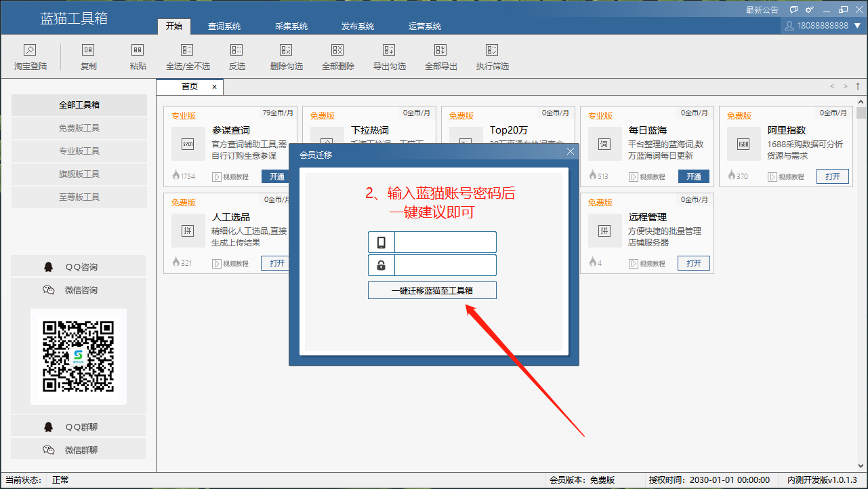The width and height of the screenshot is (868, 489).
Task: Click the tab scroll left arrow
Action: (x=833, y=86)
